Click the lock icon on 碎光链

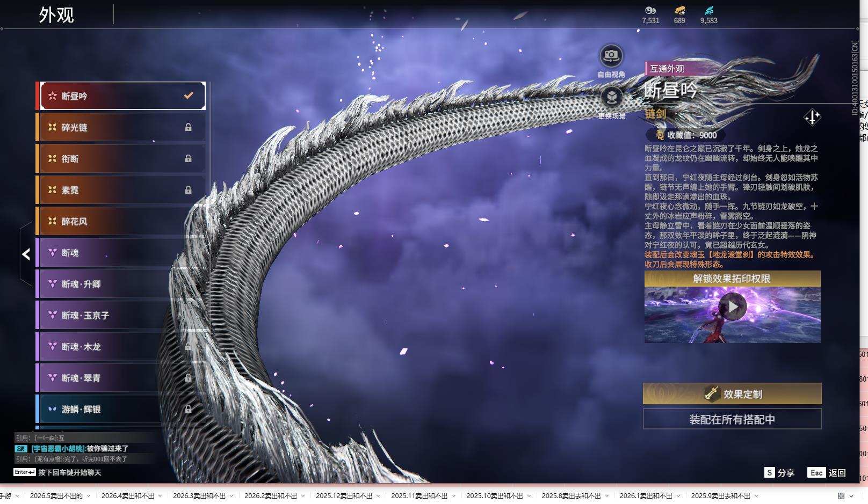(188, 127)
